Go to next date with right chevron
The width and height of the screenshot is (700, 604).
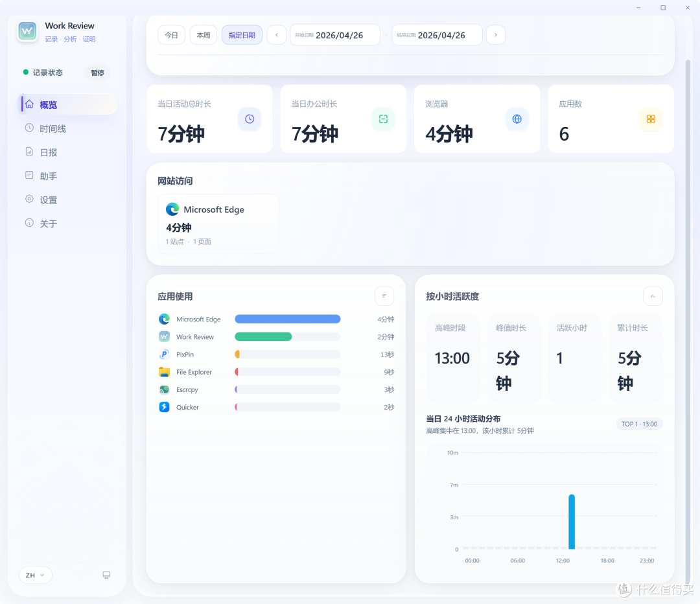click(x=496, y=35)
